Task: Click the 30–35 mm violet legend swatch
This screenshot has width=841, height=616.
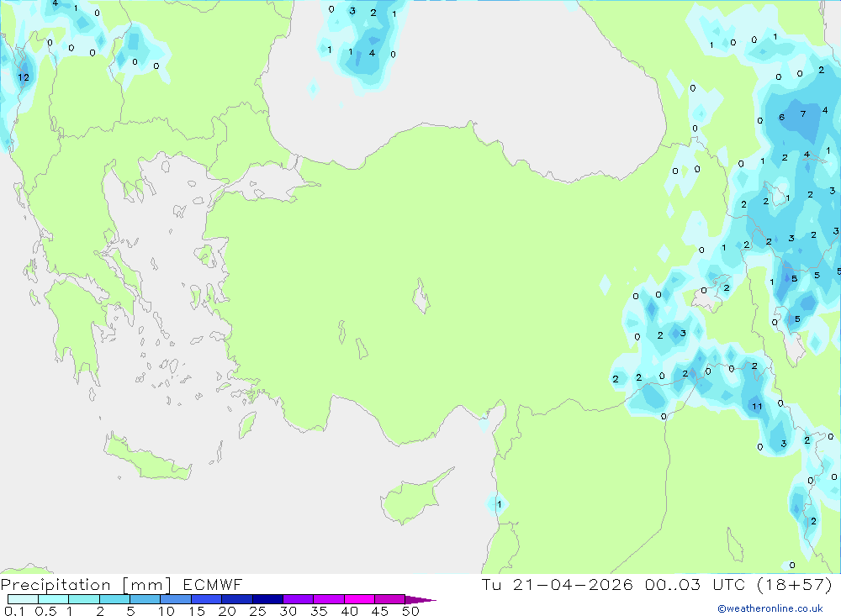Action: (298, 599)
